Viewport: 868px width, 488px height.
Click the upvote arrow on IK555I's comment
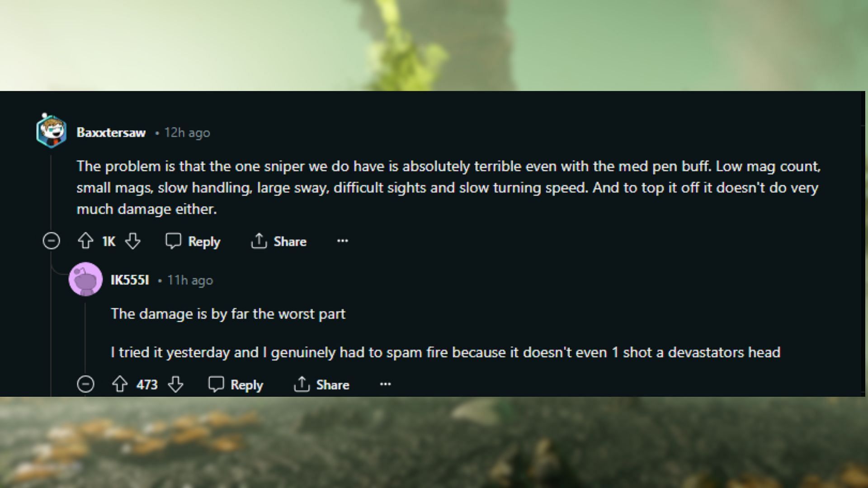pos(120,385)
